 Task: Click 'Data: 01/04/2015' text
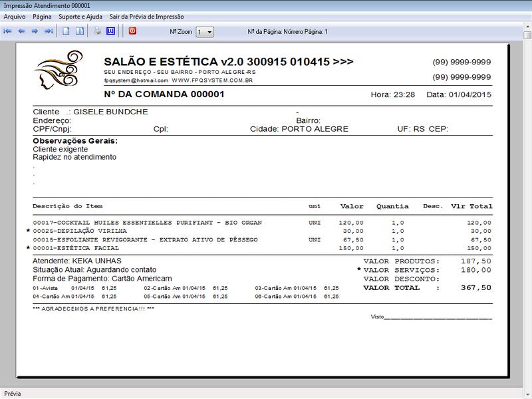click(459, 94)
